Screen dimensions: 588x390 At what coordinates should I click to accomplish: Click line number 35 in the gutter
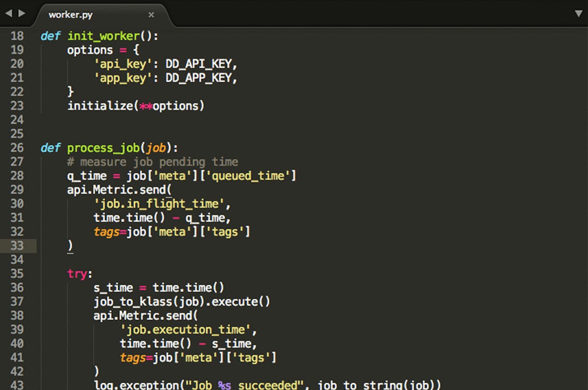coord(17,274)
